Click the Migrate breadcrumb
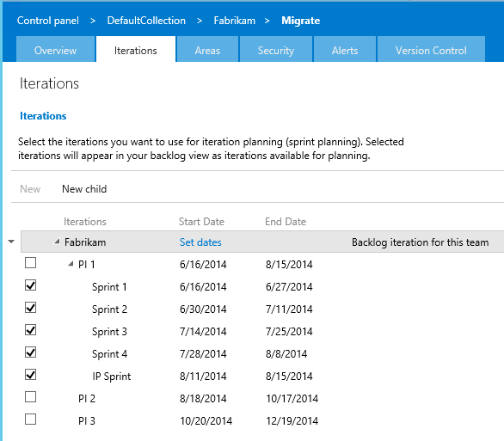This screenshot has width=504, height=441. (x=300, y=21)
